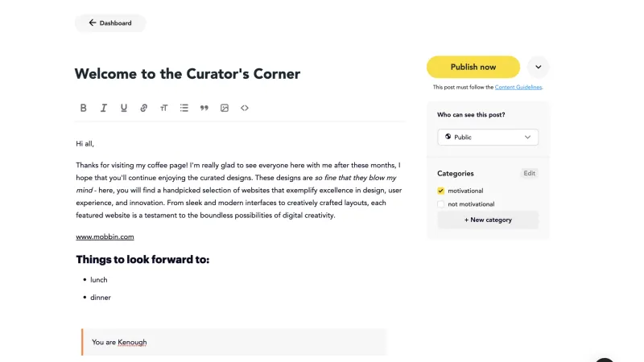Insert a hyperlink using the link icon

coord(144,108)
